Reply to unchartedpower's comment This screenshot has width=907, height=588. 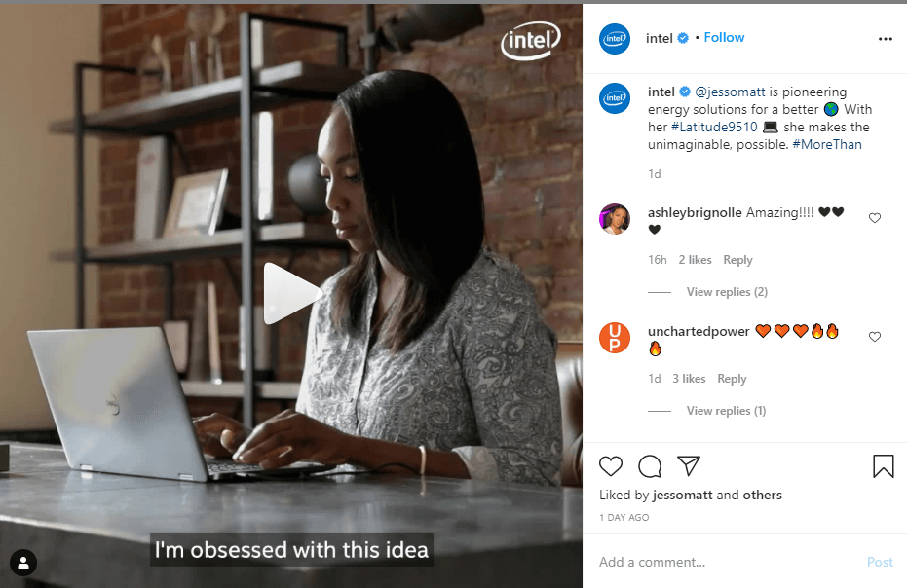tap(732, 379)
